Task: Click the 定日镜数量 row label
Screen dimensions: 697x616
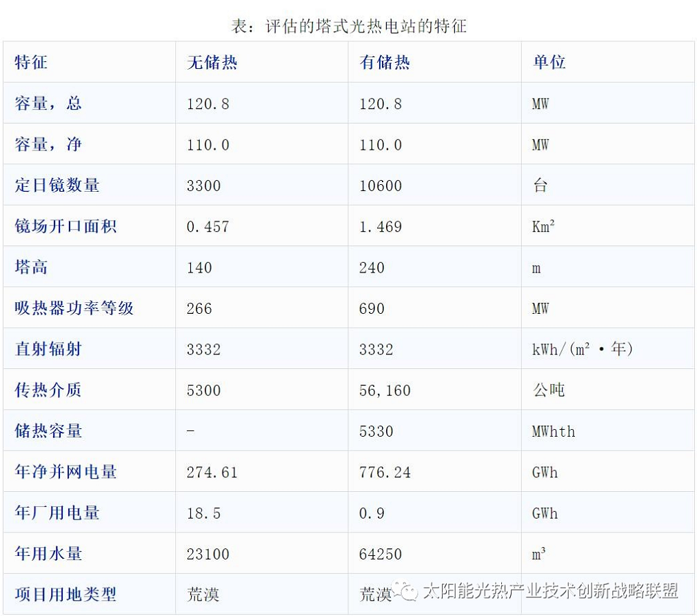Action: pos(57,186)
